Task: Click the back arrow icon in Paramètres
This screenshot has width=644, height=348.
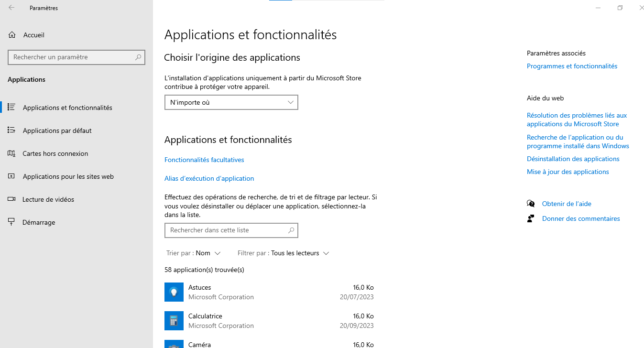Action: (x=11, y=8)
